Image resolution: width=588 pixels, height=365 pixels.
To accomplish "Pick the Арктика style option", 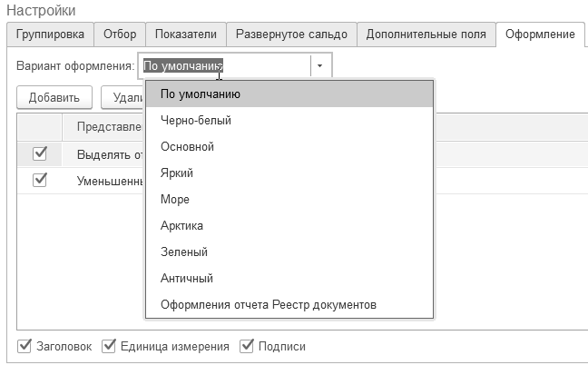I will click(181, 225).
